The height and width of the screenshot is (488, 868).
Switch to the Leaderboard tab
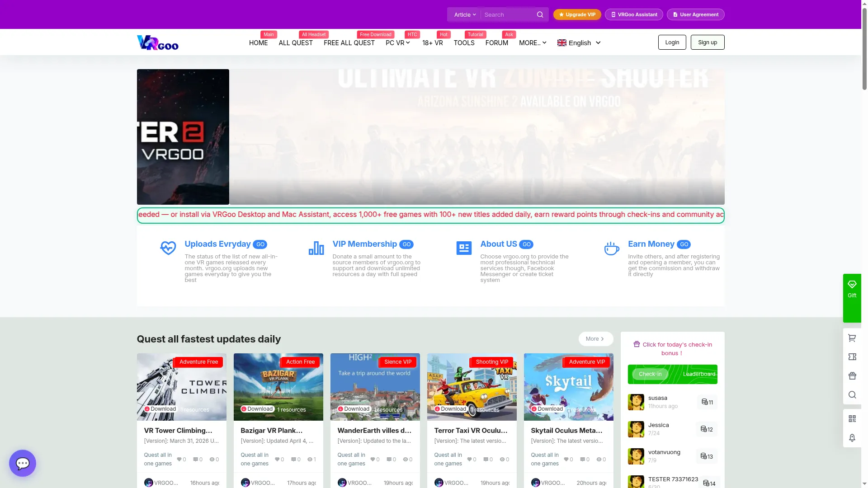pos(699,374)
